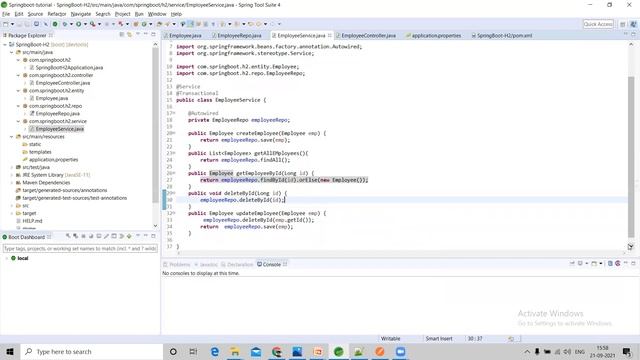This screenshot has width=640, height=360.
Task: Click Boot Dashboard filter text field
Action: [x=80, y=248]
